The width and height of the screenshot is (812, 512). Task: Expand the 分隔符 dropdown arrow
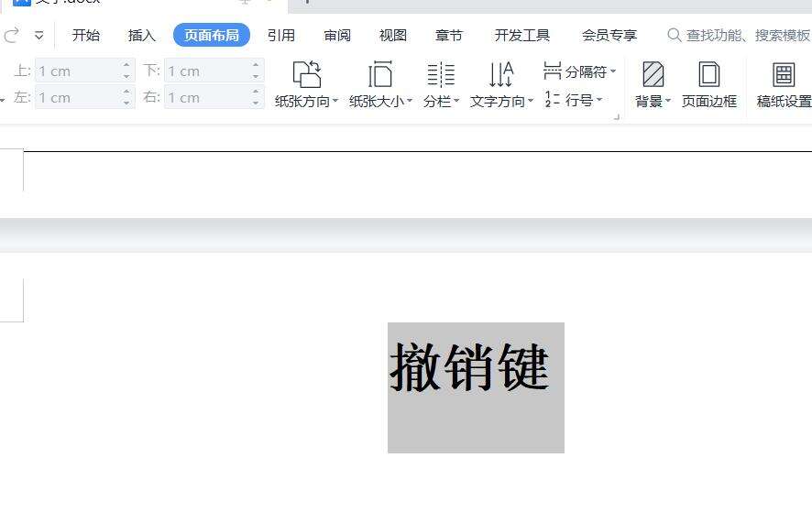point(613,71)
